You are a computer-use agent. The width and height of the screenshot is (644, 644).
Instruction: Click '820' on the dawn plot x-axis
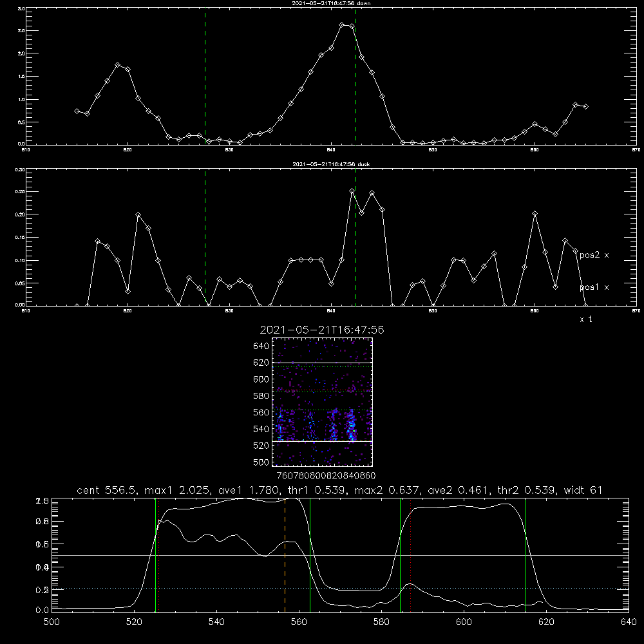tap(128, 150)
